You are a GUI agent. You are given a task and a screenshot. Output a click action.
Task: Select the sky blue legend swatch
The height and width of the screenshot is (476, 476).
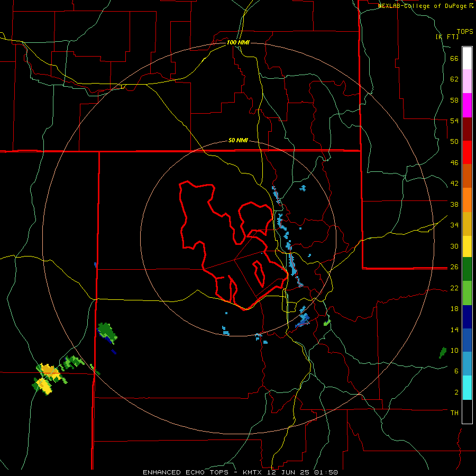coord(467,364)
